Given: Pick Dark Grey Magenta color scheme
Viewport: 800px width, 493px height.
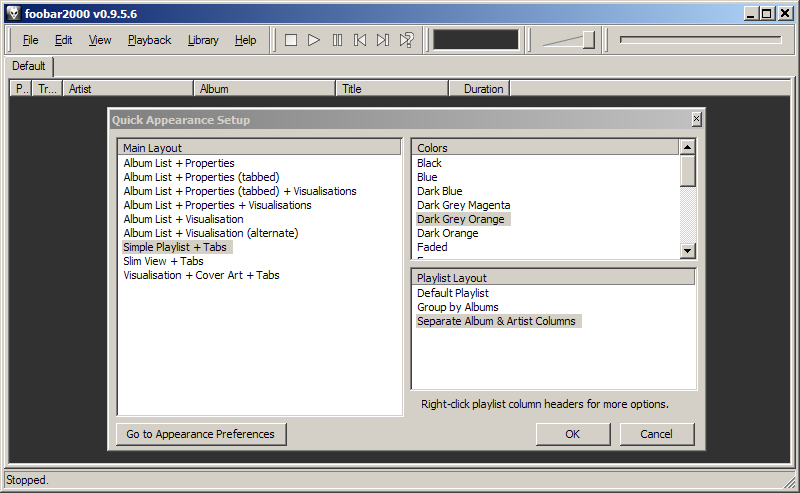Looking at the screenshot, I should (463, 205).
